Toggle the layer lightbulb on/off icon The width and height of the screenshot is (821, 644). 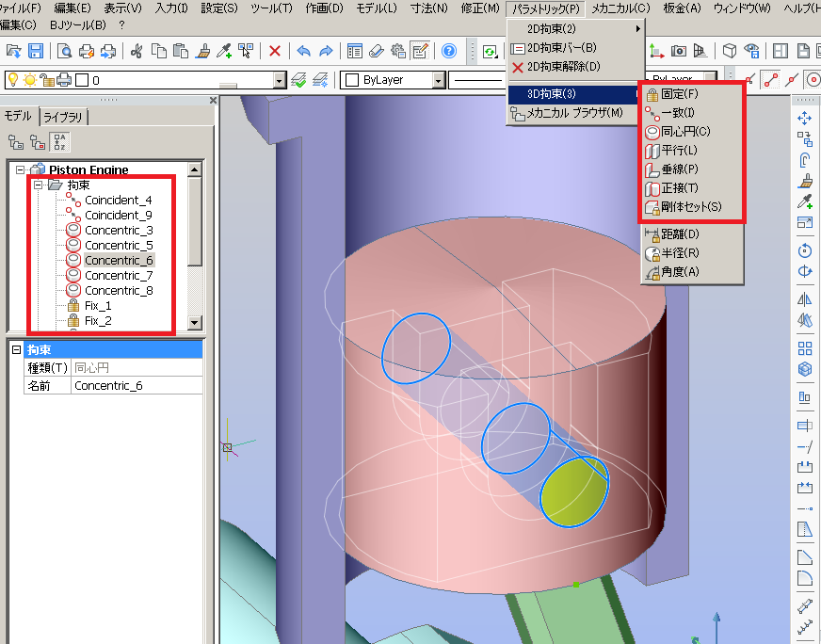tap(14, 80)
